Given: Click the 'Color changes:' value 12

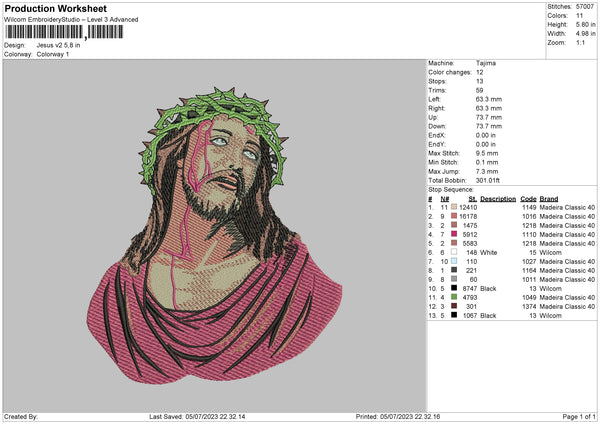Looking at the screenshot, I should pos(479,72).
